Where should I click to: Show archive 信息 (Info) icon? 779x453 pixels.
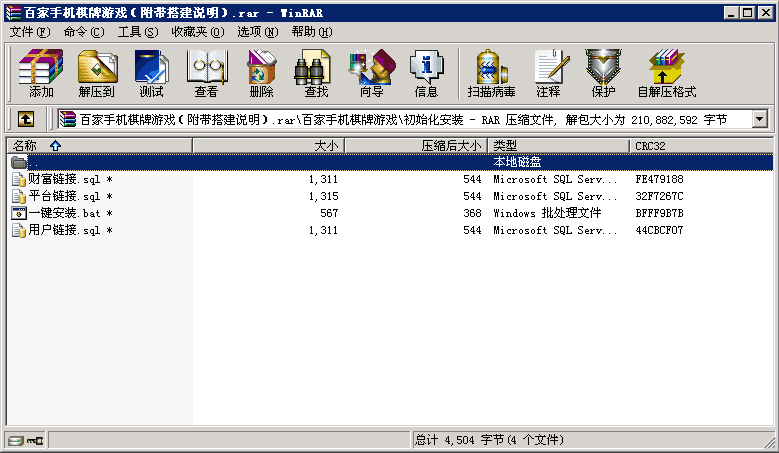426,74
